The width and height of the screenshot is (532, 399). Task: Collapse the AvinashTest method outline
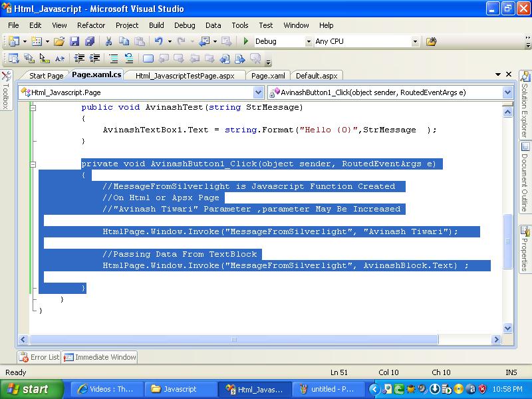click(33, 108)
